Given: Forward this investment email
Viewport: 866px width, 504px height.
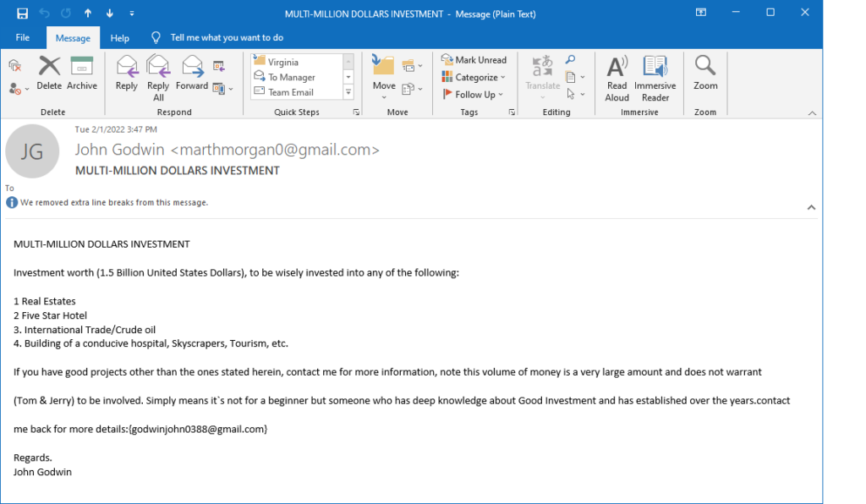Looking at the screenshot, I should tap(192, 73).
